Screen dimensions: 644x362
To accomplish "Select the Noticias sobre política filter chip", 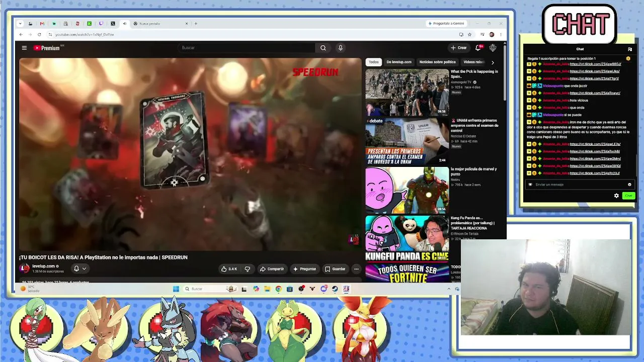I will (x=437, y=62).
